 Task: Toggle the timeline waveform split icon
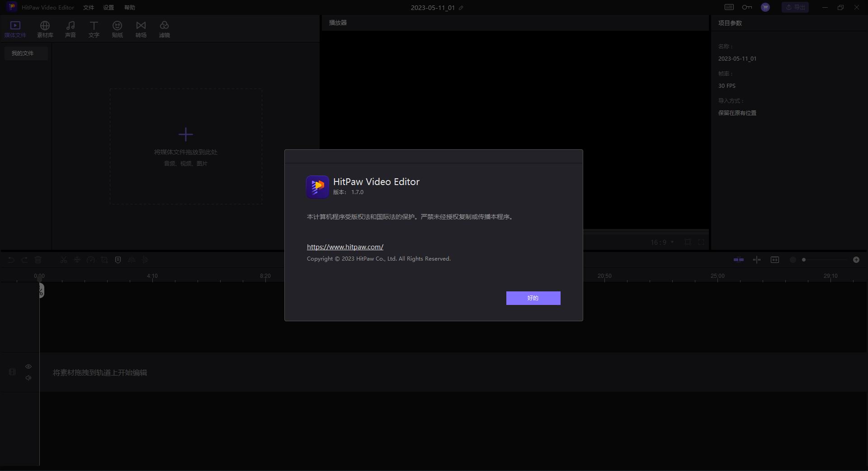[x=757, y=260]
